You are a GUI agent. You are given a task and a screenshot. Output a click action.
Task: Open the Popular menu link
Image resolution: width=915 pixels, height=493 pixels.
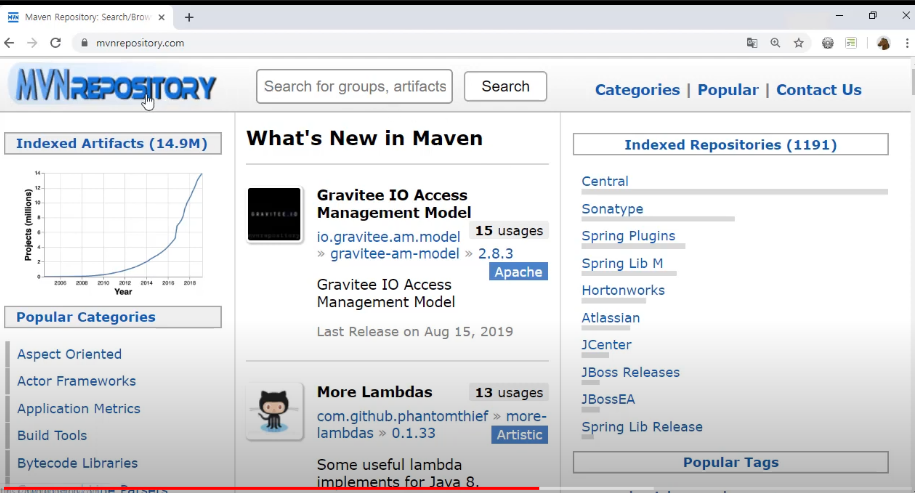click(x=728, y=90)
